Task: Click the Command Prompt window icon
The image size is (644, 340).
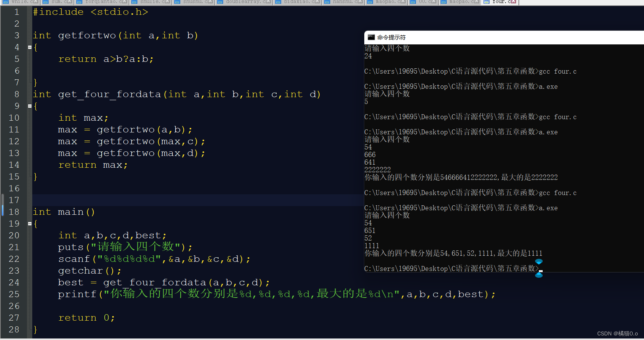Action: click(371, 37)
